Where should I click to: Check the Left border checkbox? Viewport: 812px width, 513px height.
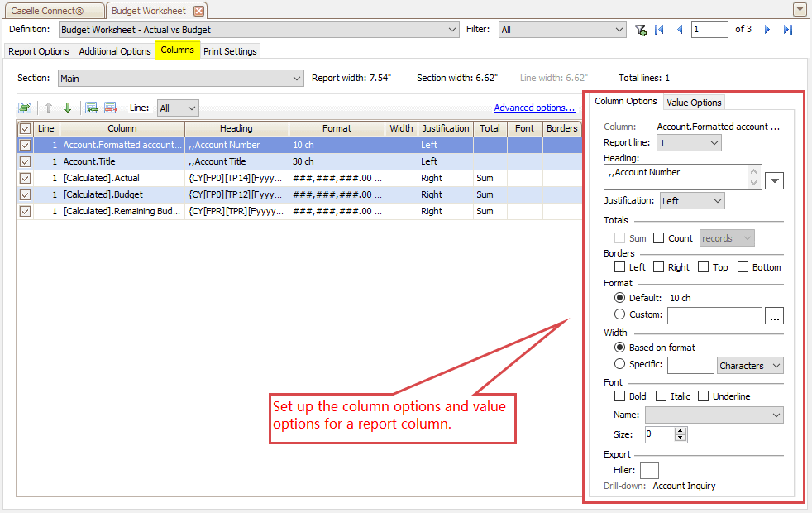[x=619, y=267]
